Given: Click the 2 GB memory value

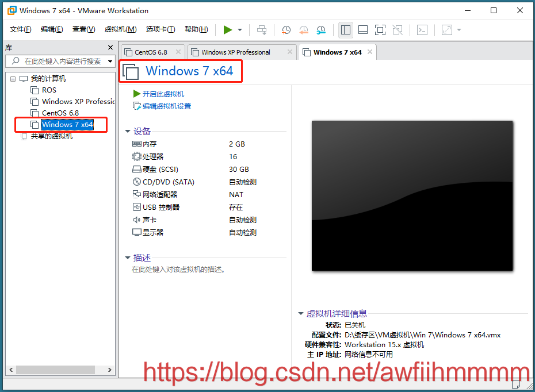Looking at the screenshot, I should tap(237, 144).
